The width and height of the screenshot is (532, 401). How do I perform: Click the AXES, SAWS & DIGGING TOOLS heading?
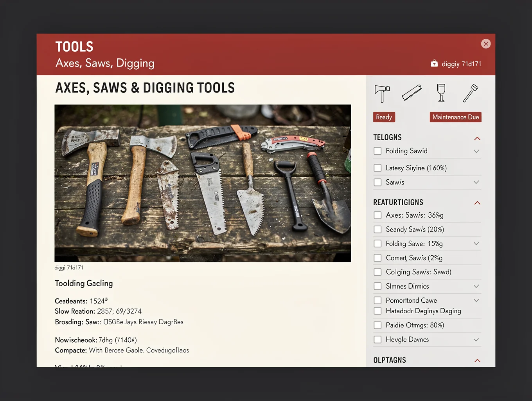tap(145, 88)
